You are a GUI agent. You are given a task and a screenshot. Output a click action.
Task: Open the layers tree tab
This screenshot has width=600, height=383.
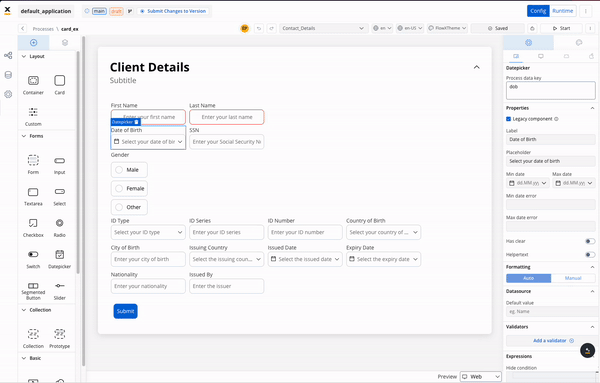(65, 42)
